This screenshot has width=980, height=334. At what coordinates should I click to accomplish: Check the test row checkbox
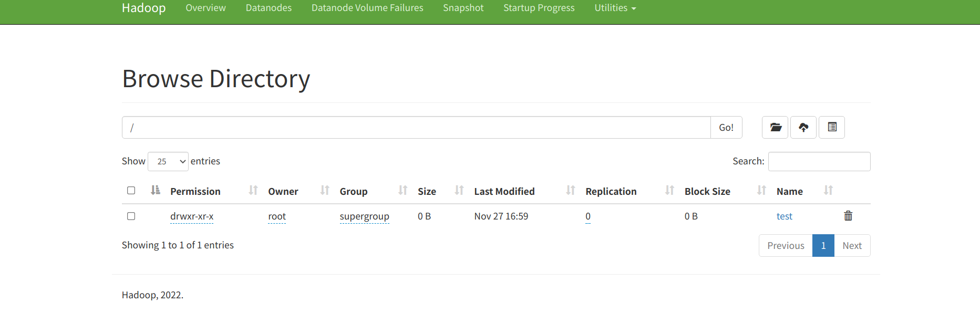pyautogui.click(x=131, y=216)
